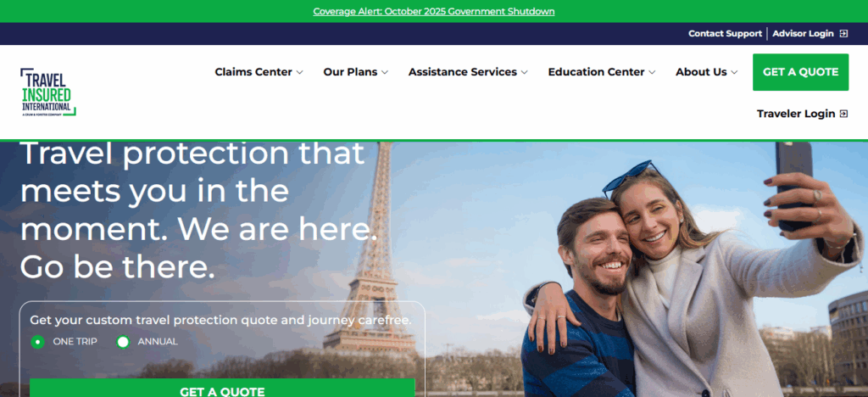
Task: Click the hero form GET A QUOTE button
Action: (x=222, y=389)
